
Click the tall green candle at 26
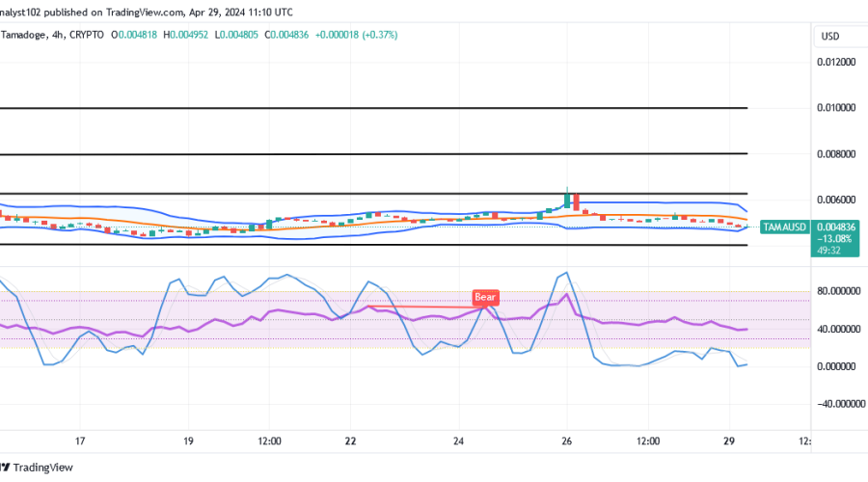coord(567,199)
